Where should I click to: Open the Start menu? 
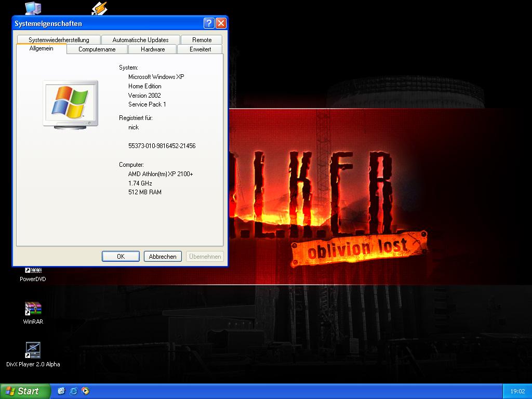tap(25, 391)
